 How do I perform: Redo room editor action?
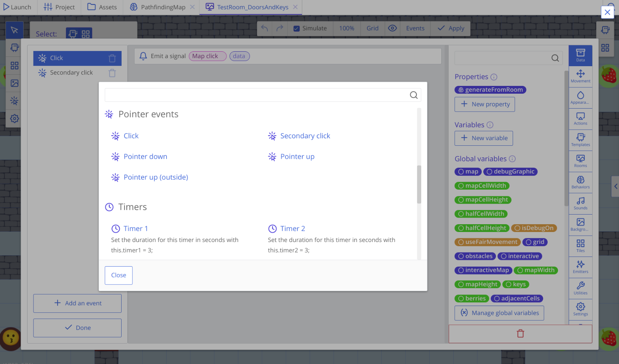[x=280, y=28]
